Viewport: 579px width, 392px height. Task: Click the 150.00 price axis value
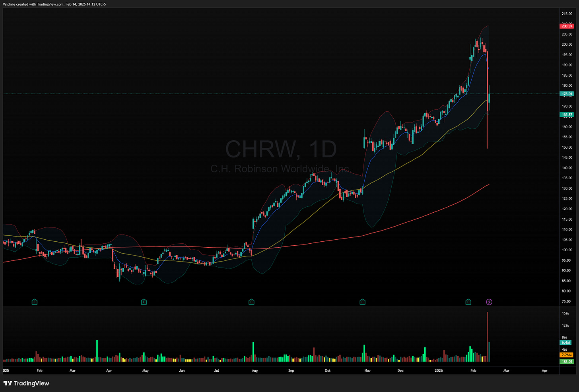[567, 147]
